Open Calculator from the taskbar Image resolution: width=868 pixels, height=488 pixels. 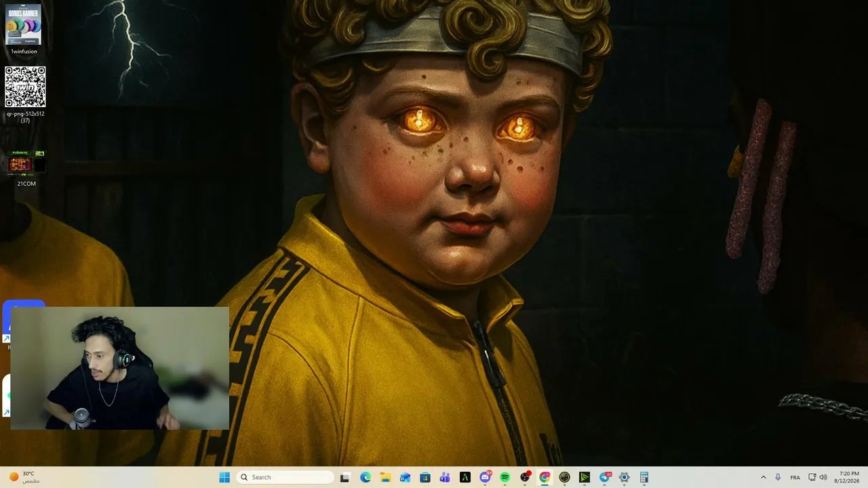click(x=644, y=477)
